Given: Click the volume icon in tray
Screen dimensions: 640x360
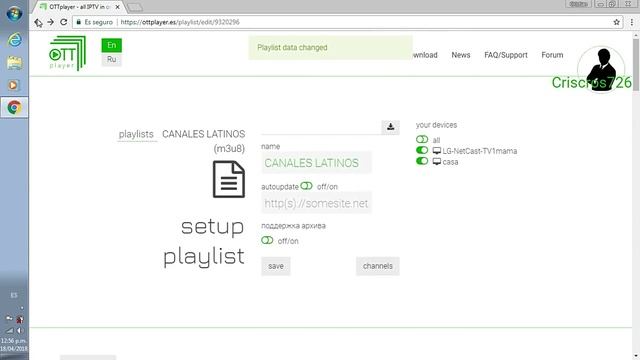Looking at the screenshot, I should click(19, 330).
